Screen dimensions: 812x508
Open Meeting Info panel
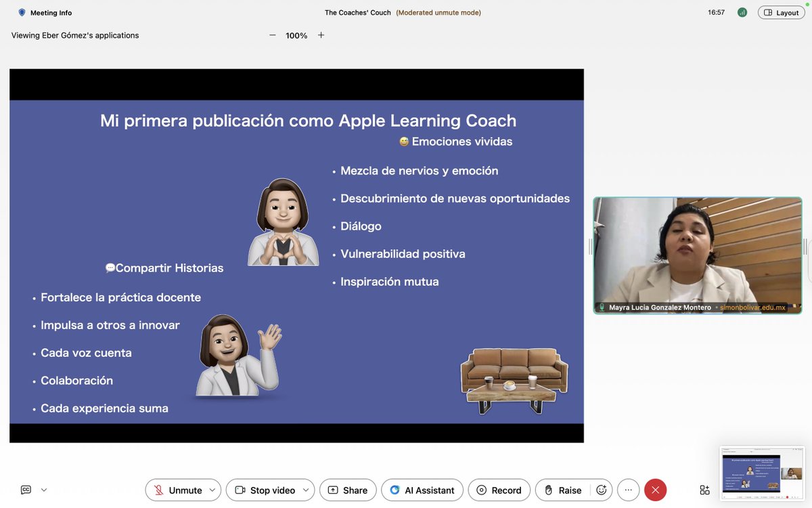[45, 13]
